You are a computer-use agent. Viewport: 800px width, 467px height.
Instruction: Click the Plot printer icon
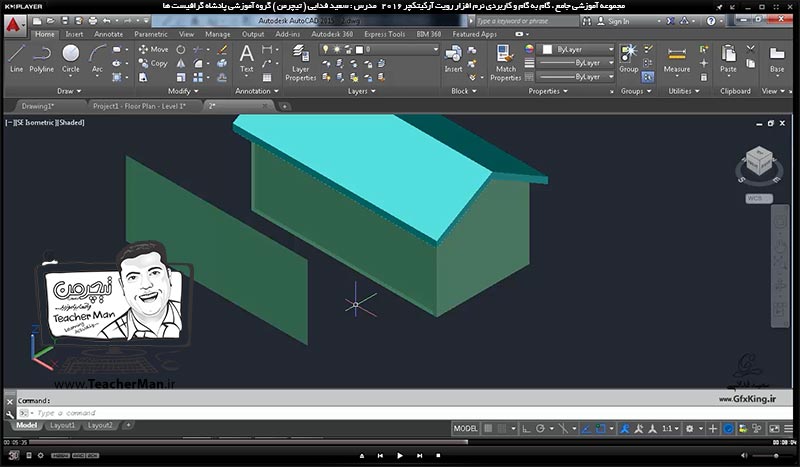click(92, 21)
